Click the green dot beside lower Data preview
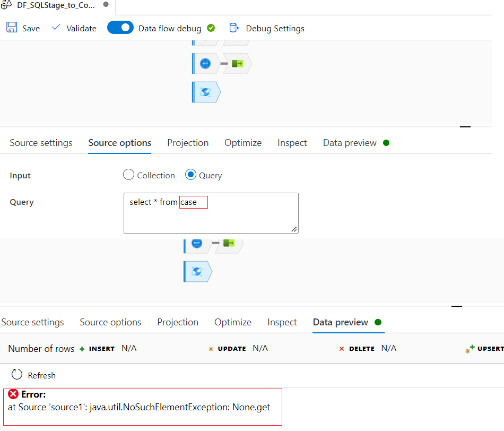The width and height of the screenshot is (504, 431). click(378, 322)
